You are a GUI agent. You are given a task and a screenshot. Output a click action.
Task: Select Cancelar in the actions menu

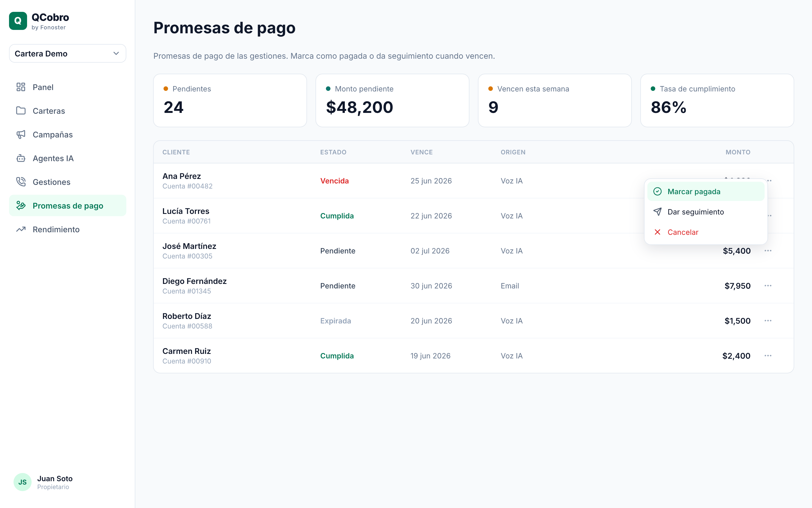706,232
